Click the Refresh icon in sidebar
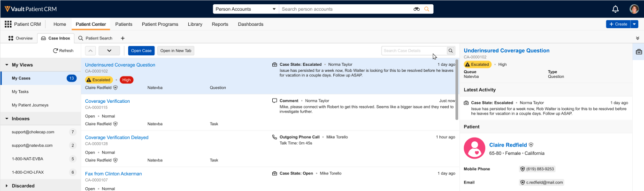Viewport: 644px width, 191px height. pyautogui.click(x=55, y=51)
